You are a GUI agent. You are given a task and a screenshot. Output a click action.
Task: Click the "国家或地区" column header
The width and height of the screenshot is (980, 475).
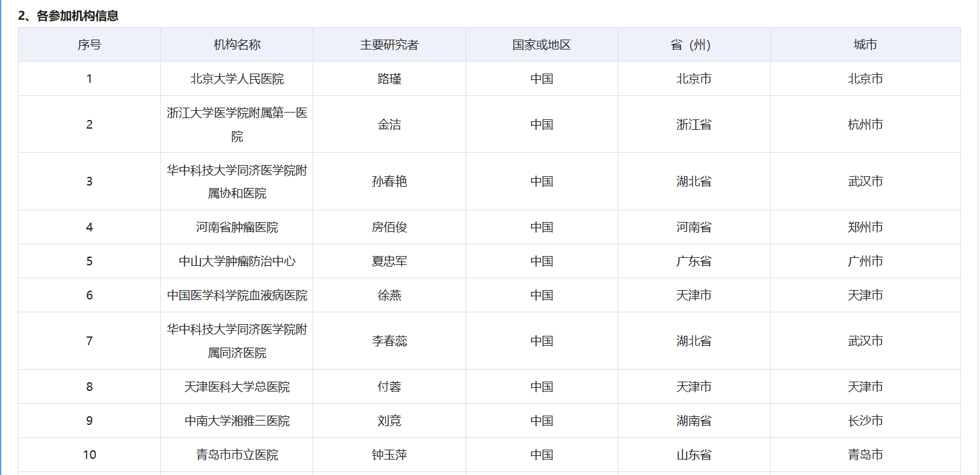542,45
